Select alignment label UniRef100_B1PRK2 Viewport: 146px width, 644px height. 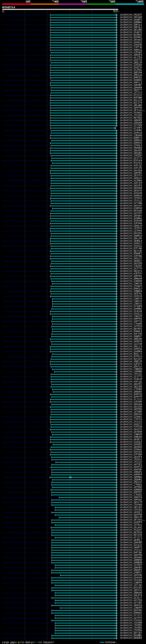tap(131, 35)
